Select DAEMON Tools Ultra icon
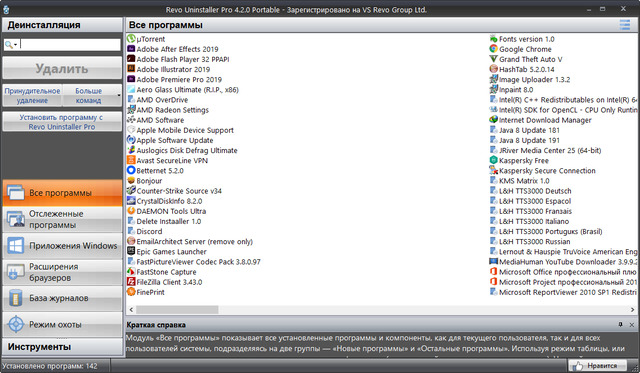Screen dimensions: 640x373 pyautogui.click(x=131, y=211)
